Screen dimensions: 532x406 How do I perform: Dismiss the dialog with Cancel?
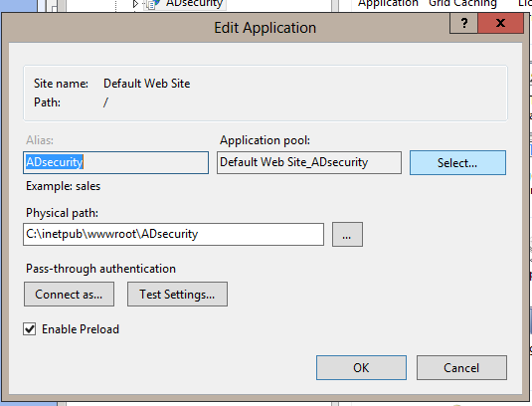[461, 367]
